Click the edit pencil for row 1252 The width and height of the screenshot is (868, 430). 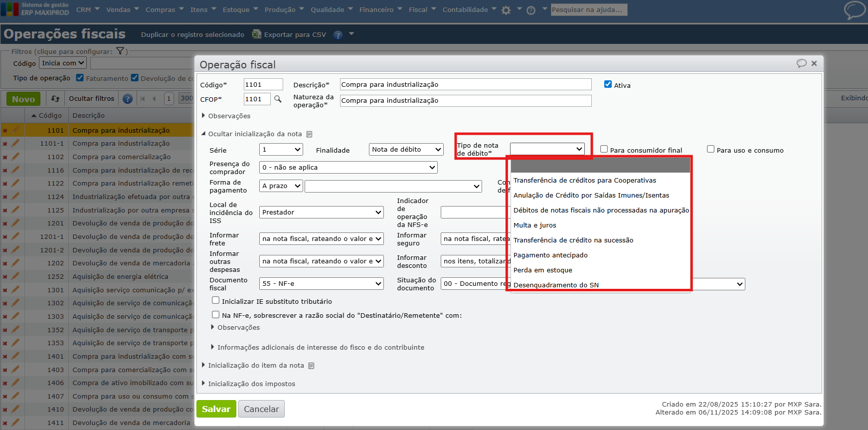(x=15, y=276)
